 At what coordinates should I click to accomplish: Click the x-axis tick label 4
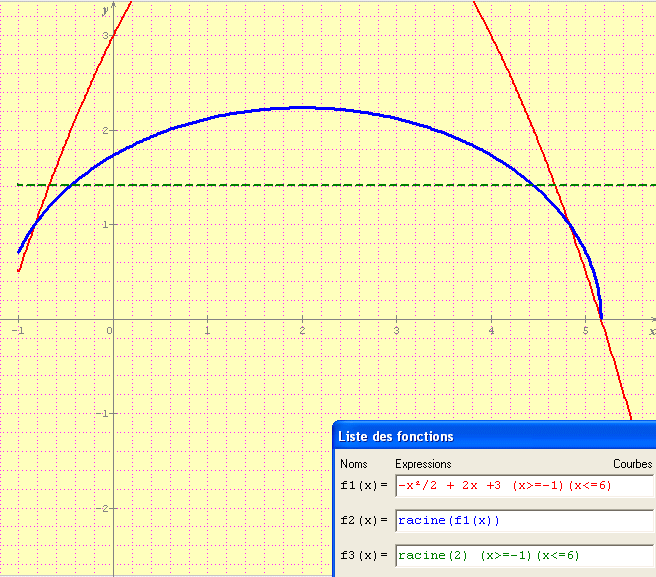tap(491, 331)
